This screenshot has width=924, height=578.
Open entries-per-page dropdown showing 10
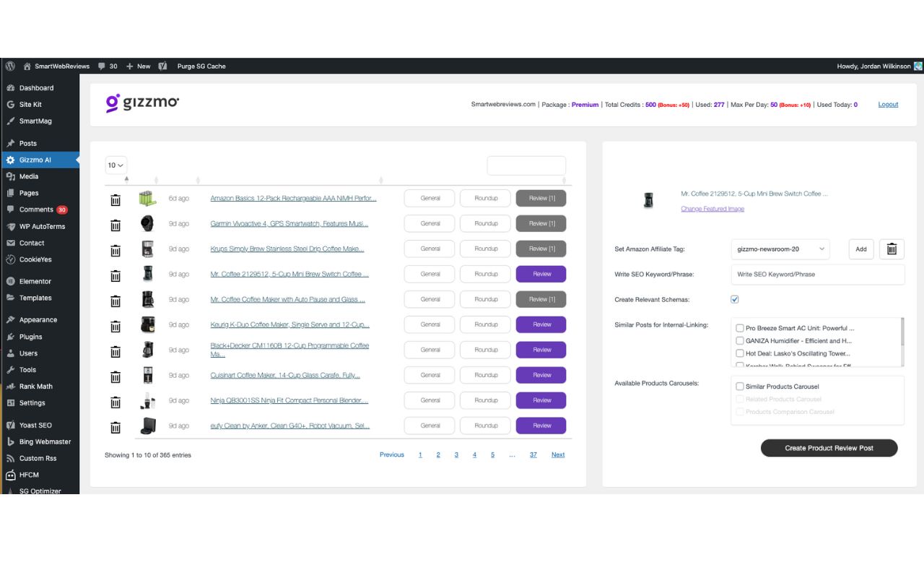tap(116, 165)
